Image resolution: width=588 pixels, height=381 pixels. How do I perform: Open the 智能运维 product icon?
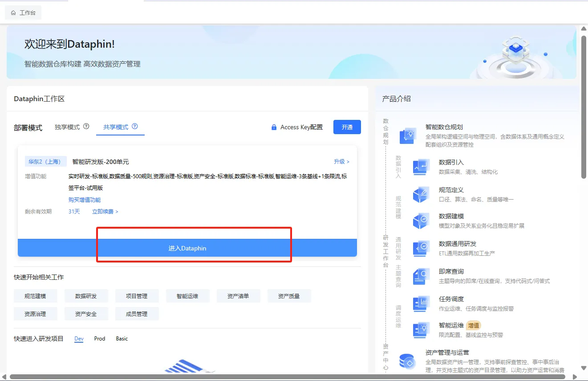[x=421, y=330]
